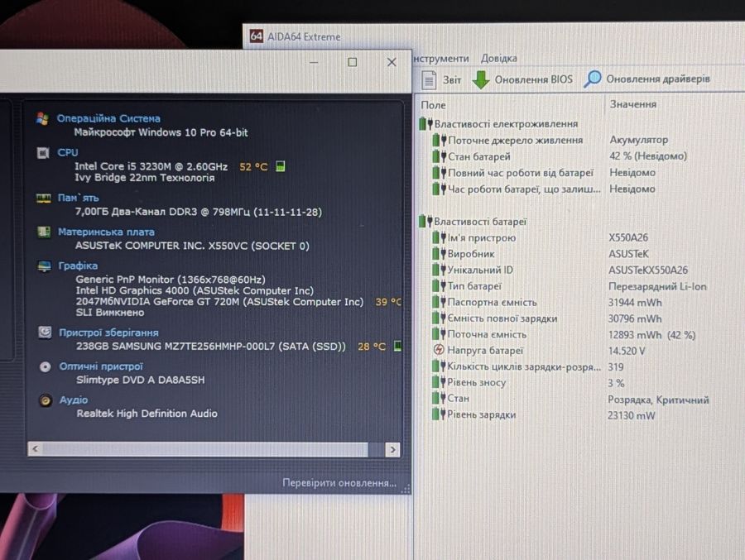
Task: Click the Оптичні пристрої disc icon
Action: [x=46, y=366]
